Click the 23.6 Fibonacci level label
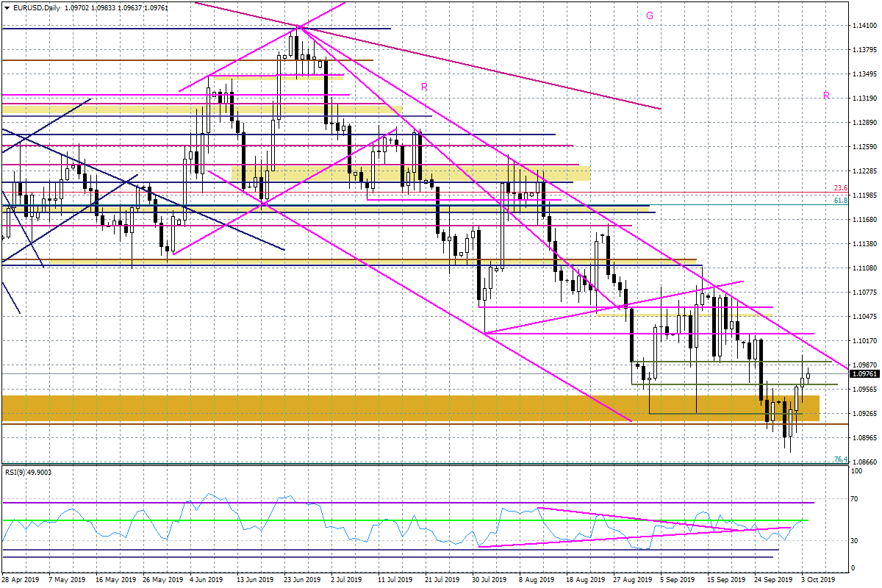 pyautogui.click(x=842, y=188)
